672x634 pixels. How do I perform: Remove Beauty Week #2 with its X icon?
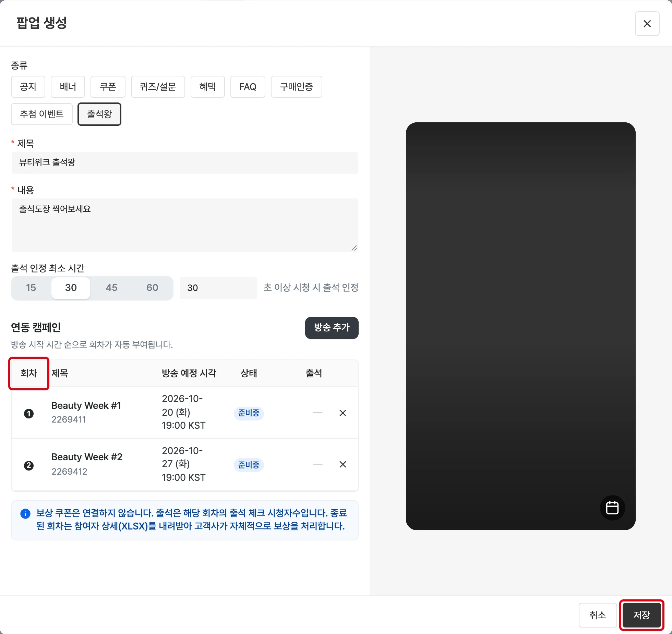(343, 464)
